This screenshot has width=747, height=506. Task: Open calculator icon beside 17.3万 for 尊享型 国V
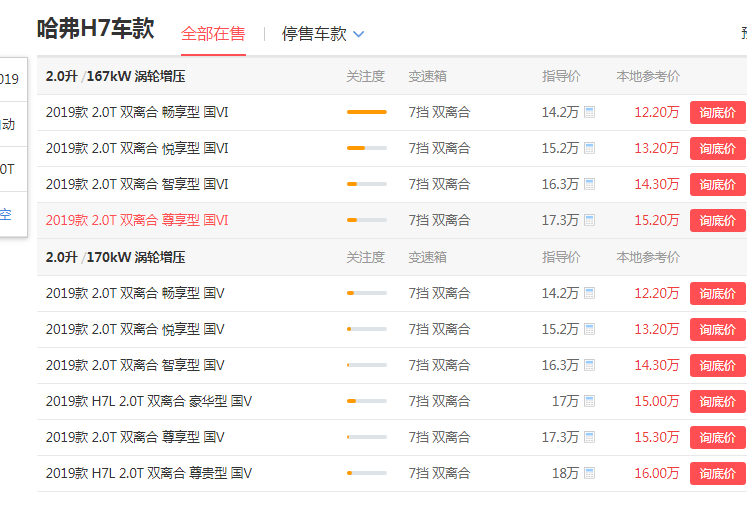click(x=589, y=437)
